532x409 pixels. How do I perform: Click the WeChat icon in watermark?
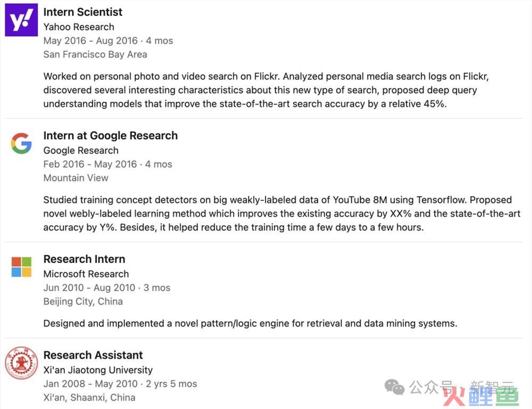point(394,387)
